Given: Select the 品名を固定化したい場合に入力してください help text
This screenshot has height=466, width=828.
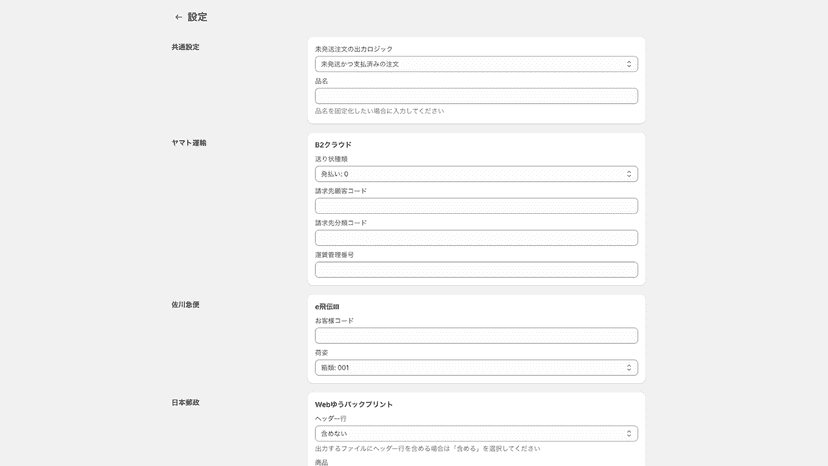Looking at the screenshot, I should click(x=380, y=111).
